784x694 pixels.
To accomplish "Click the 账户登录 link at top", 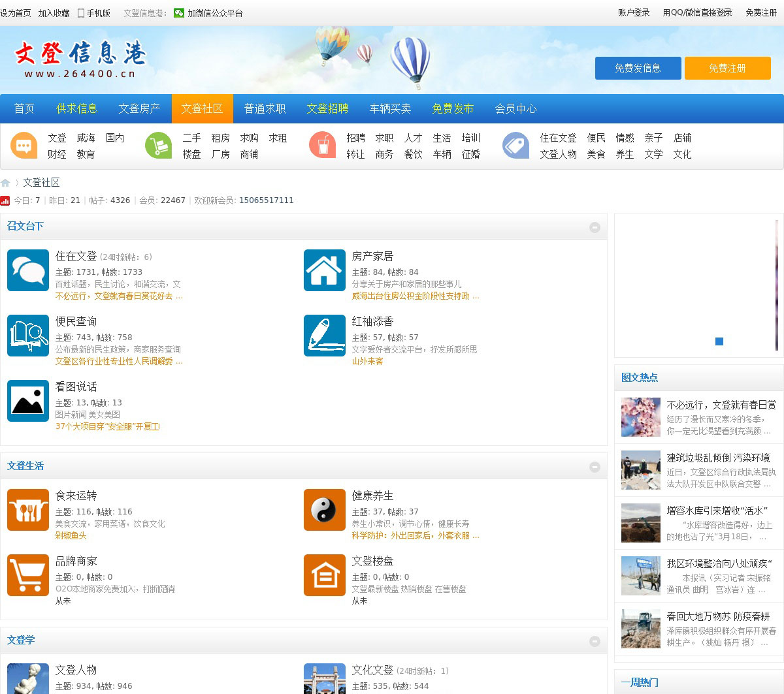I will pos(634,12).
